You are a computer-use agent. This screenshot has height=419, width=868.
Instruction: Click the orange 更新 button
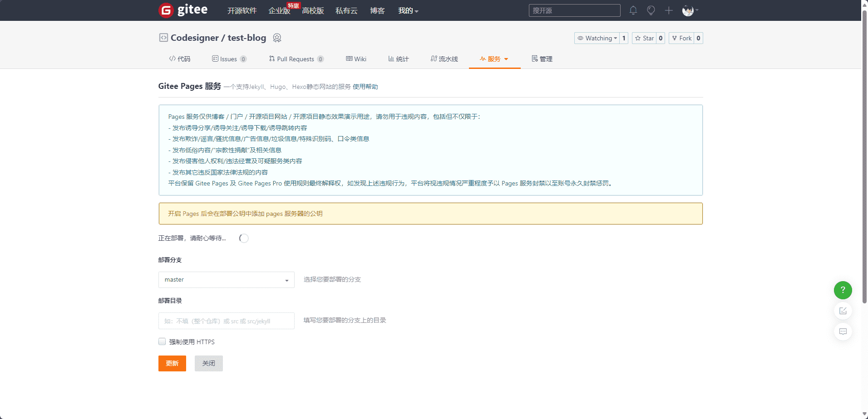pyautogui.click(x=172, y=363)
